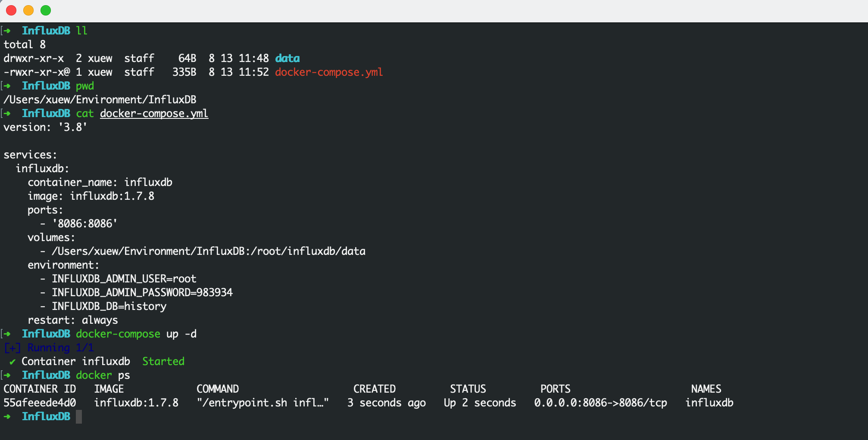Select the container ID 55afeeede4d0
This screenshot has height=440, width=868.
pos(39,403)
